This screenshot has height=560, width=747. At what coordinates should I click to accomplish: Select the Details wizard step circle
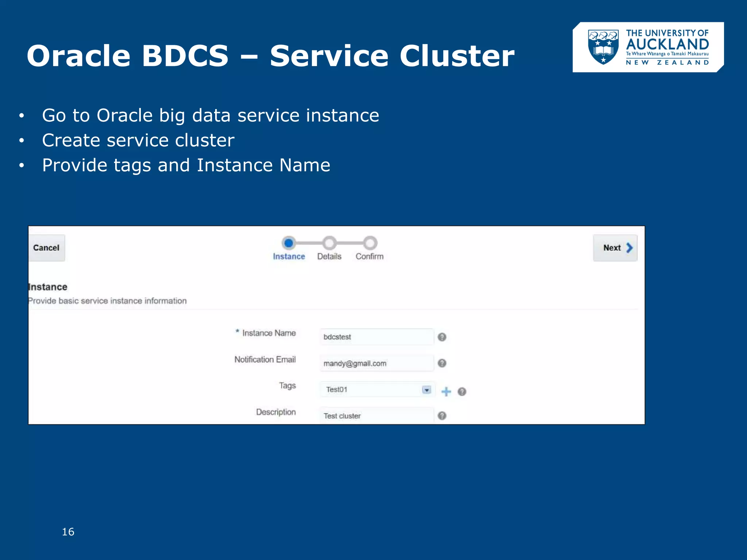(329, 243)
